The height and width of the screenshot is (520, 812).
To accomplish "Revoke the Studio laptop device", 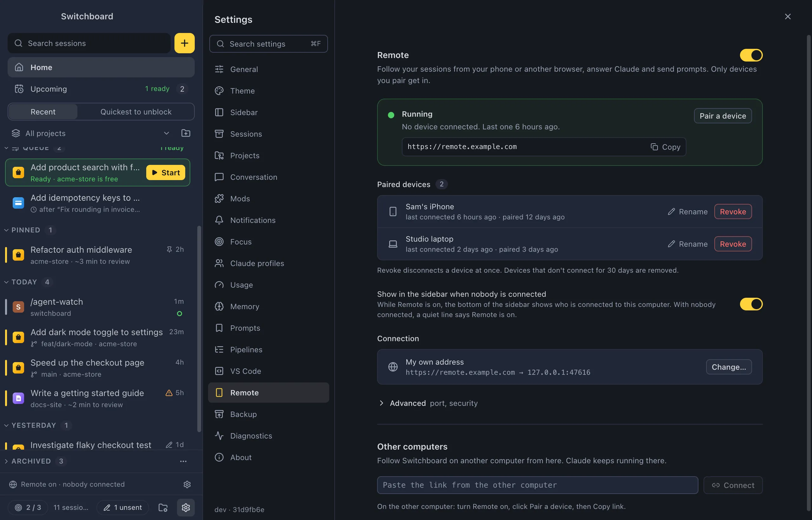I will [733, 244].
